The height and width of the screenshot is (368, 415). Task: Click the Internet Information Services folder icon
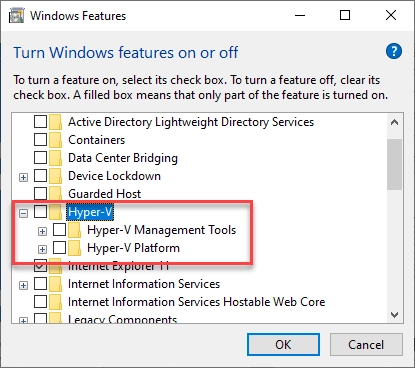tap(55, 284)
